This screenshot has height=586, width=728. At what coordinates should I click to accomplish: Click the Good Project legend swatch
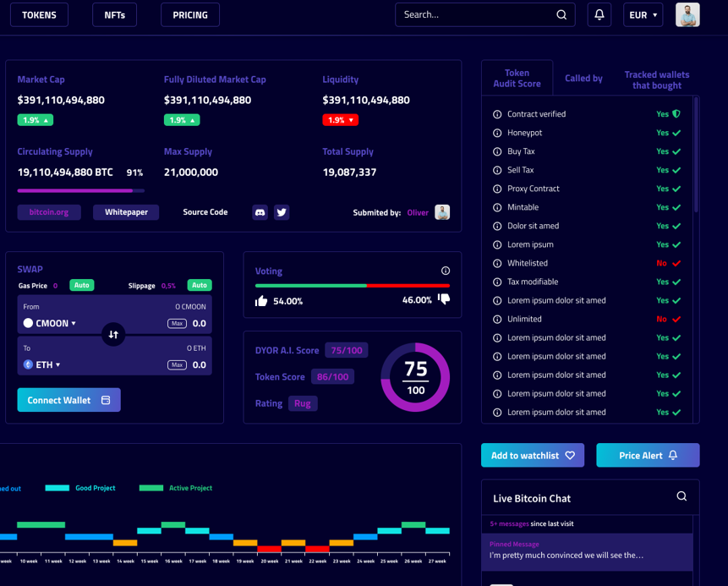(x=57, y=488)
